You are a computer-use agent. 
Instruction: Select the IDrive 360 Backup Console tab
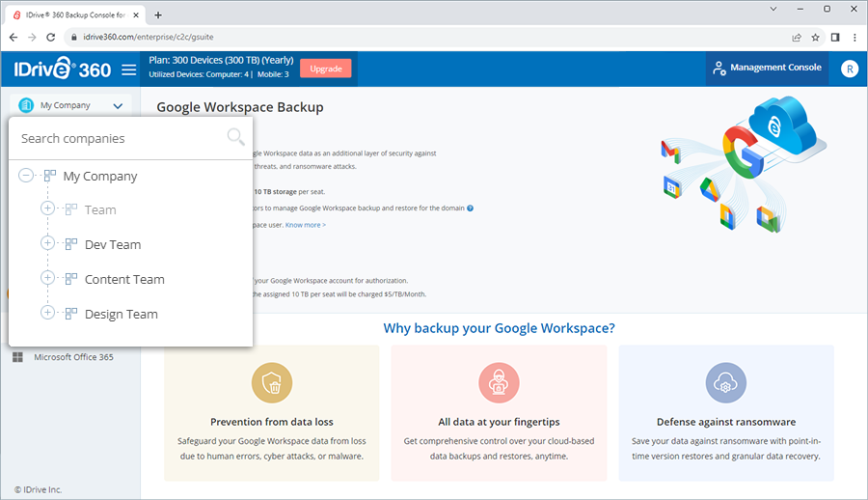[76, 15]
